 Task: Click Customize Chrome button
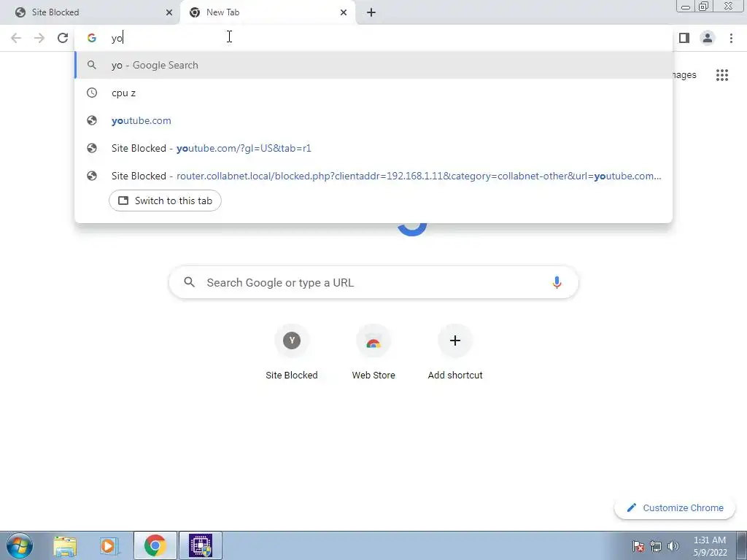(675, 507)
